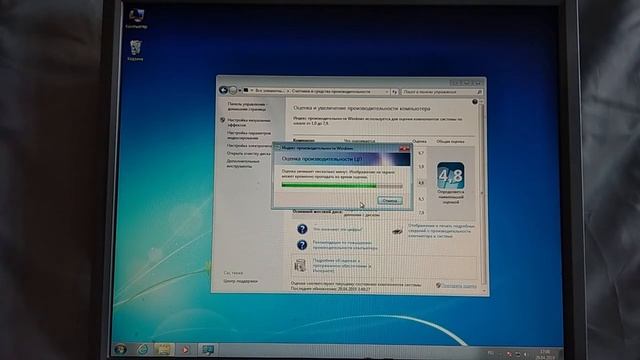The height and width of the screenshot is (360, 640).
Task: Click the network tray icon
Action: (518, 354)
